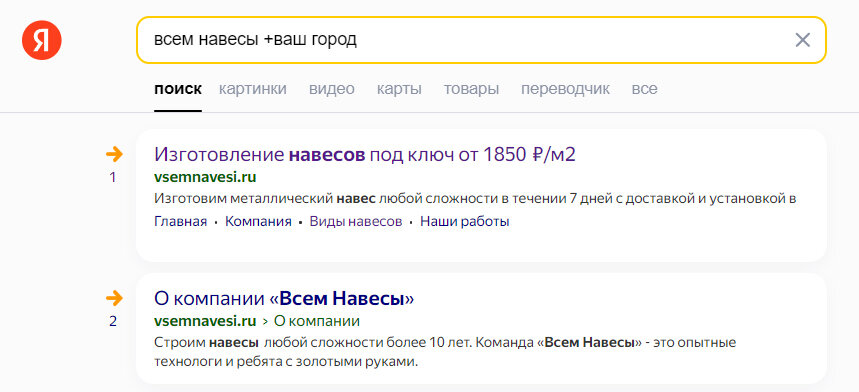Open the 'карты' tab

coord(399,89)
